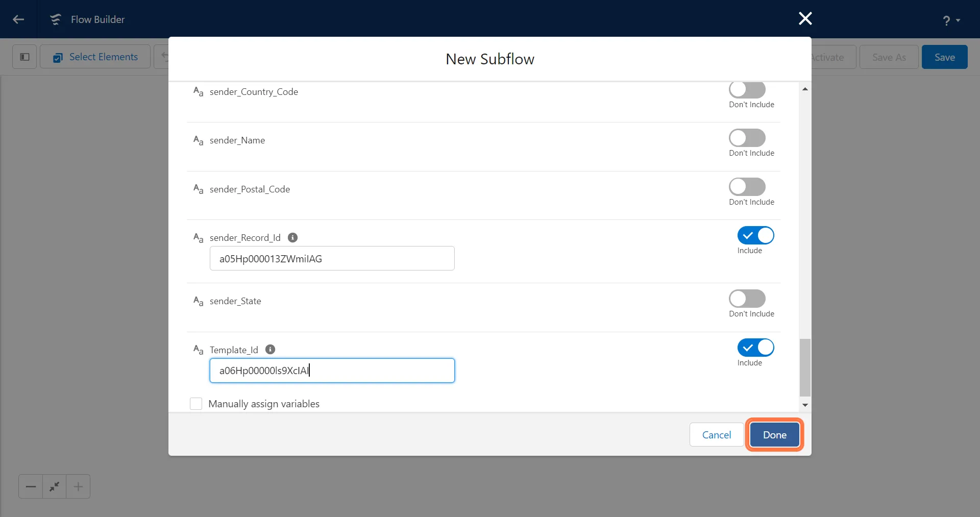This screenshot has height=517, width=980.
Task: Check the Manually assign variables checkbox
Action: [196, 404]
